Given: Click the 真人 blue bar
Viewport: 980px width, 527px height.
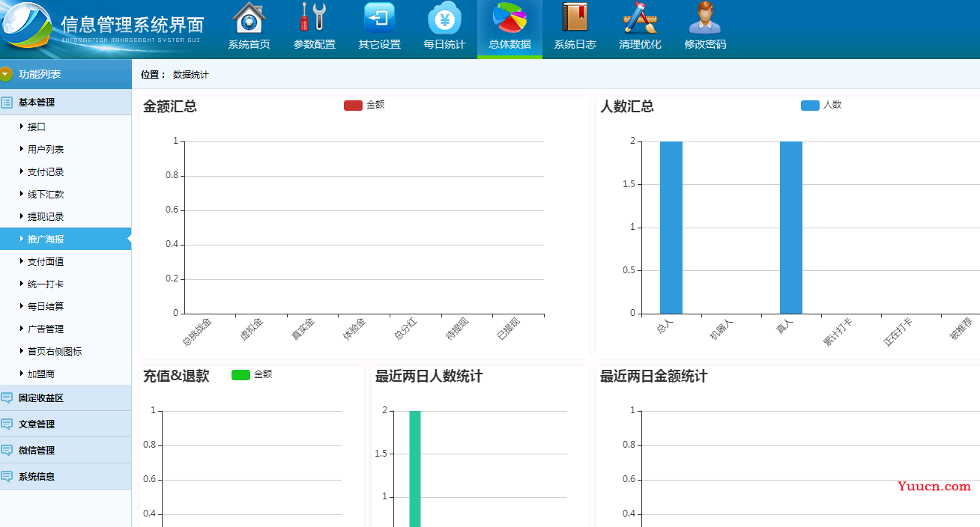Looking at the screenshot, I should point(791,228).
